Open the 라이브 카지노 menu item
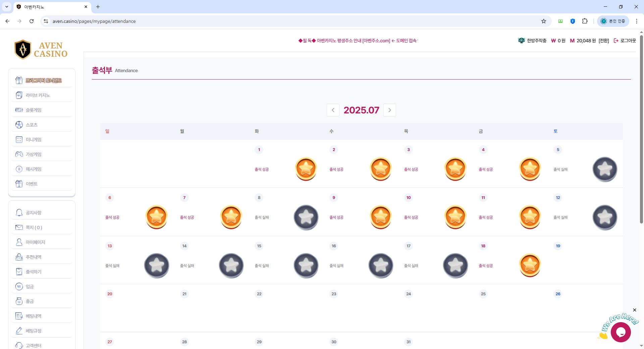This screenshot has width=644, height=349. [x=38, y=95]
